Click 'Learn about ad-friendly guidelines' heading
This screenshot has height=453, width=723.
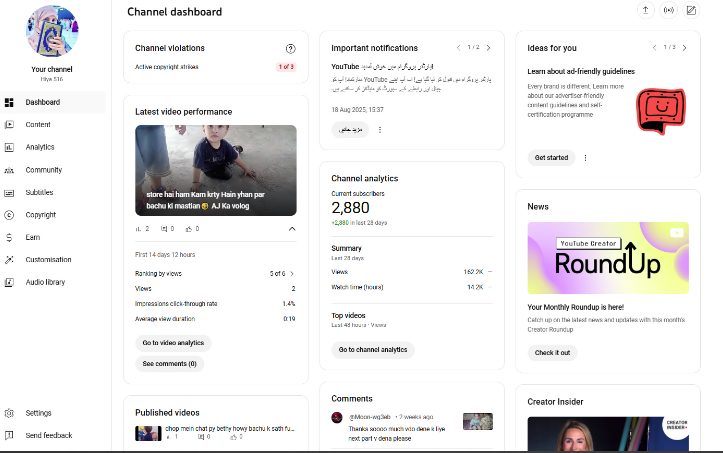point(581,72)
